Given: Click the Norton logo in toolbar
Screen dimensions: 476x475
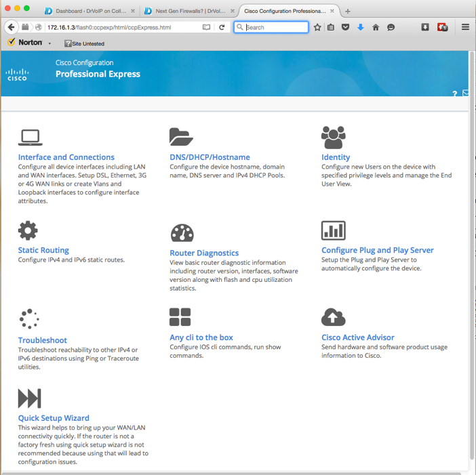Looking at the screenshot, I should coord(25,43).
